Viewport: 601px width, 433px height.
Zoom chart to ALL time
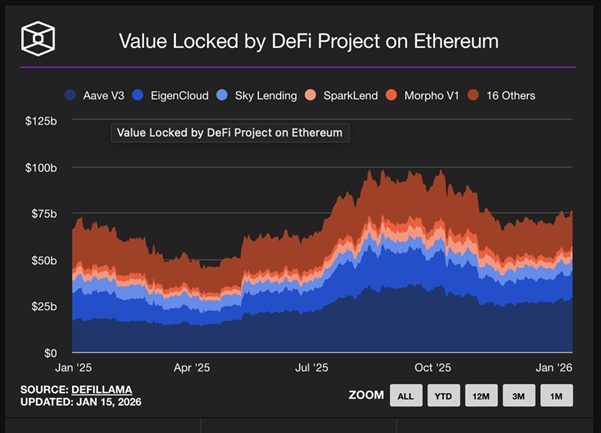coord(406,395)
